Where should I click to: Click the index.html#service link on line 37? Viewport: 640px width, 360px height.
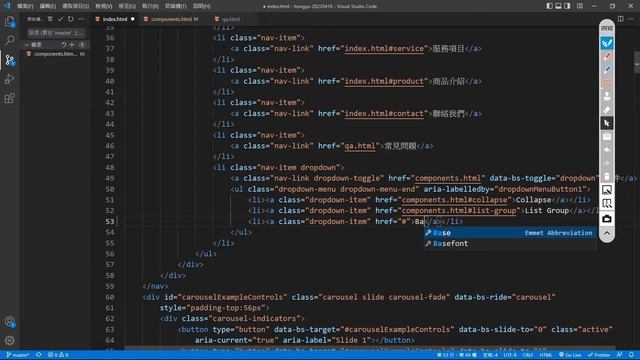click(x=384, y=49)
